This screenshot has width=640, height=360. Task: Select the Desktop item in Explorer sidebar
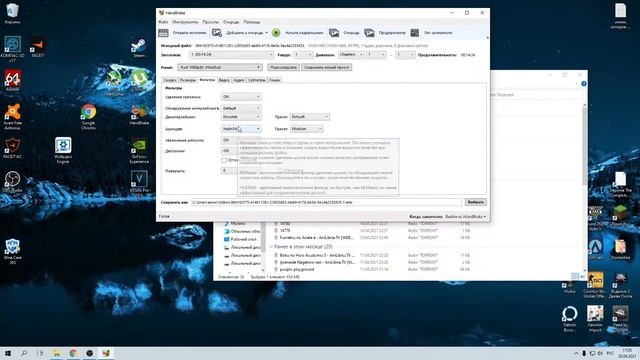pos(244,239)
